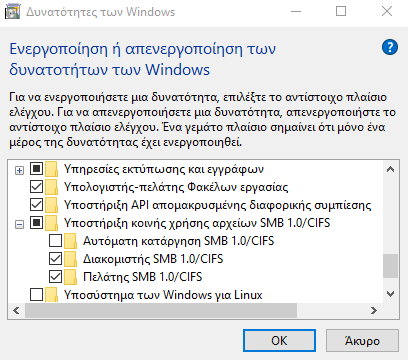Click the folder icon beside Πελάτης SMB 1.0/CIFS
The height and width of the screenshot is (360, 408).
71,277
